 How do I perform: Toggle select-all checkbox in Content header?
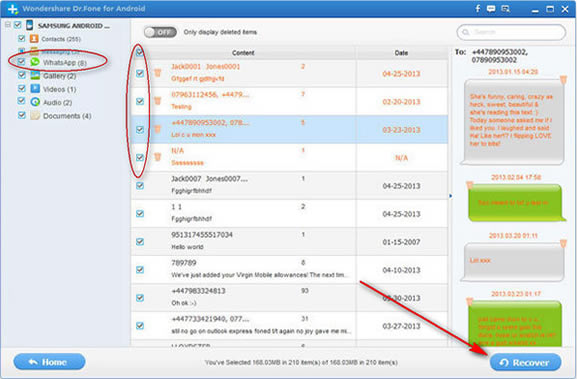pos(139,52)
